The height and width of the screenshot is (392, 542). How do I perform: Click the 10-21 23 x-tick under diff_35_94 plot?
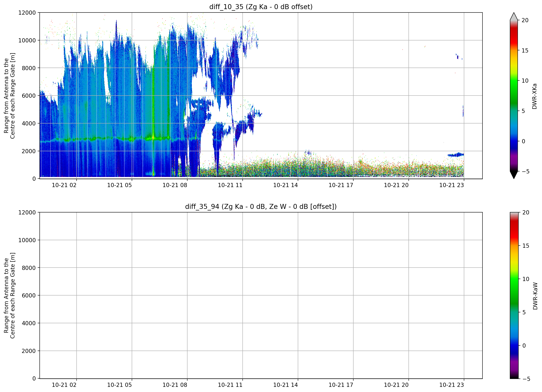tap(452, 385)
